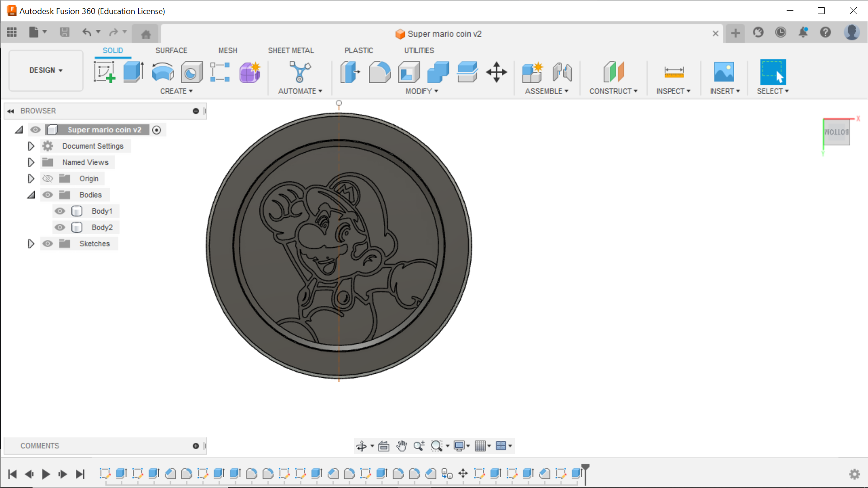Expand the Origin node
The height and width of the screenshot is (488, 868).
click(x=31, y=178)
